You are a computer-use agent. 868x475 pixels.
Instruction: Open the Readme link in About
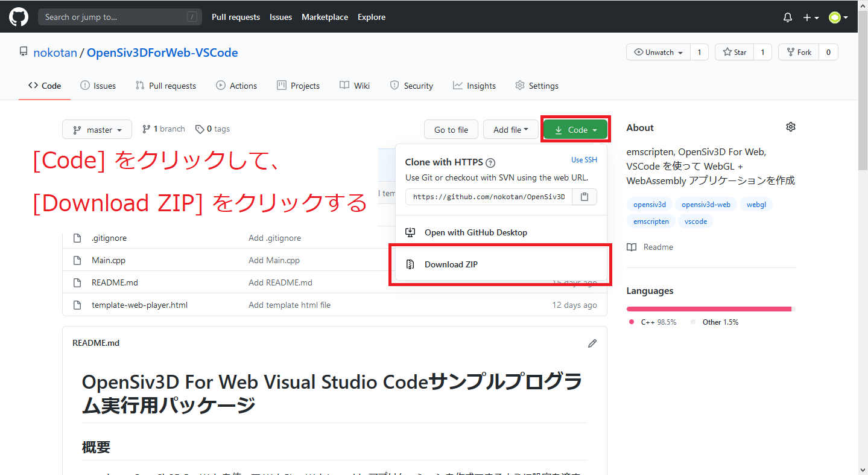650,247
